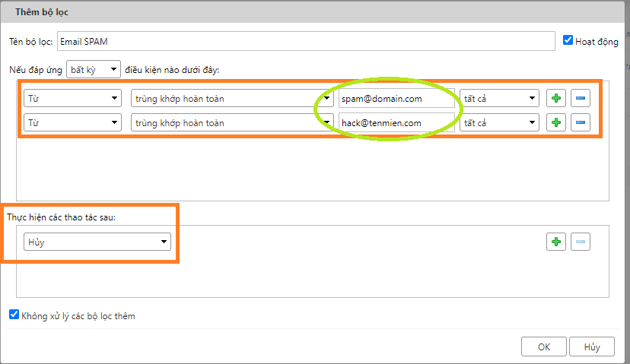This screenshot has width=630, height=364.
Task: Click the Tên bộ lọc label
Action: pos(31,42)
